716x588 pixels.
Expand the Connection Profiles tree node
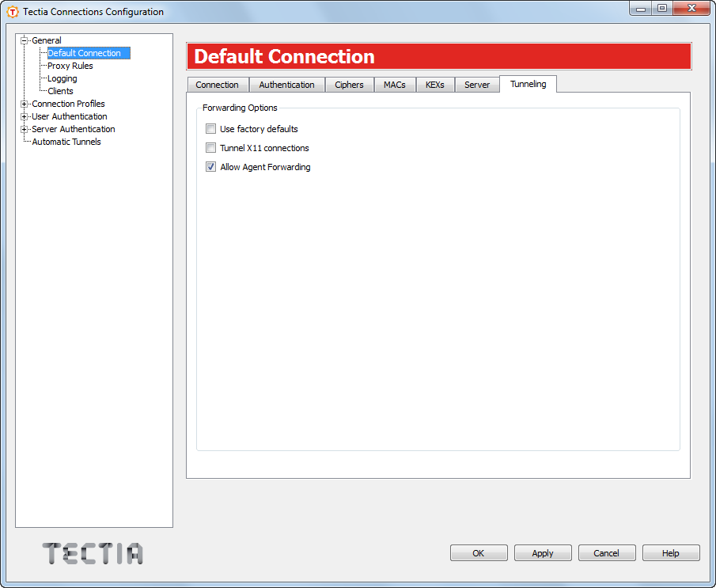pyautogui.click(x=25, y=104)
